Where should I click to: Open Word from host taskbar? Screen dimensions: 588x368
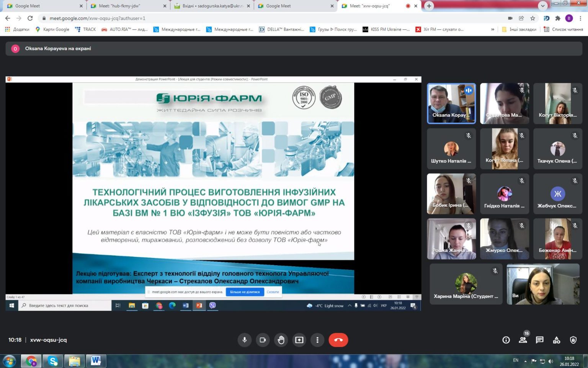[96, 361]
